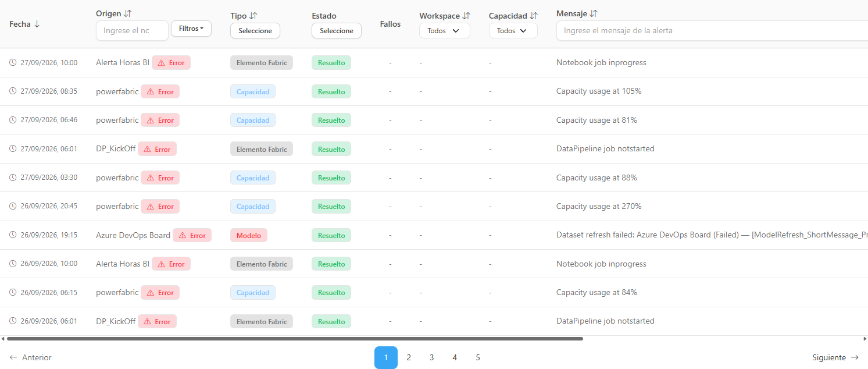868x369 pixels.
Task: Click "DP_KickOff" in the 27/09/2026, 06:01 row
Action: click(116, 149)
